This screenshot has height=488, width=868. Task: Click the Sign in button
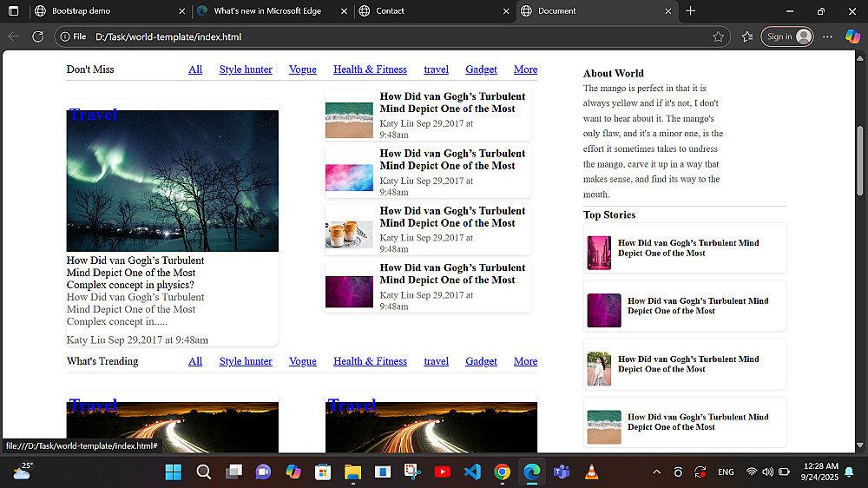(x=787, y=36)
